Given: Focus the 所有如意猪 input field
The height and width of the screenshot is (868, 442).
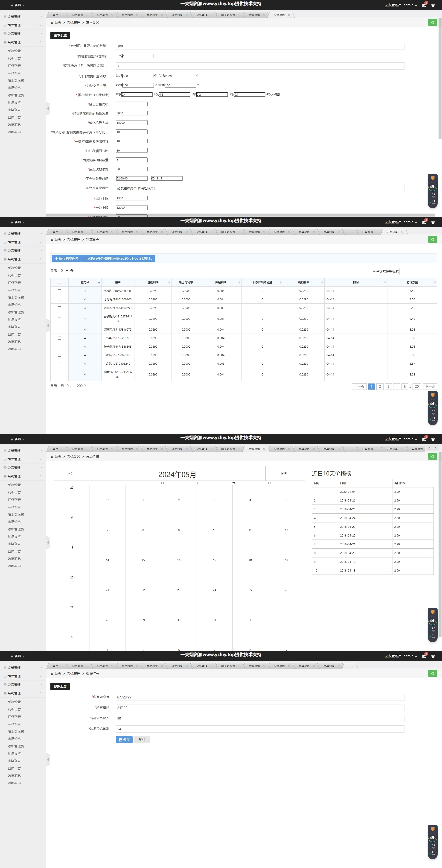Looking at the screenshot, I should tap(260, 697).
